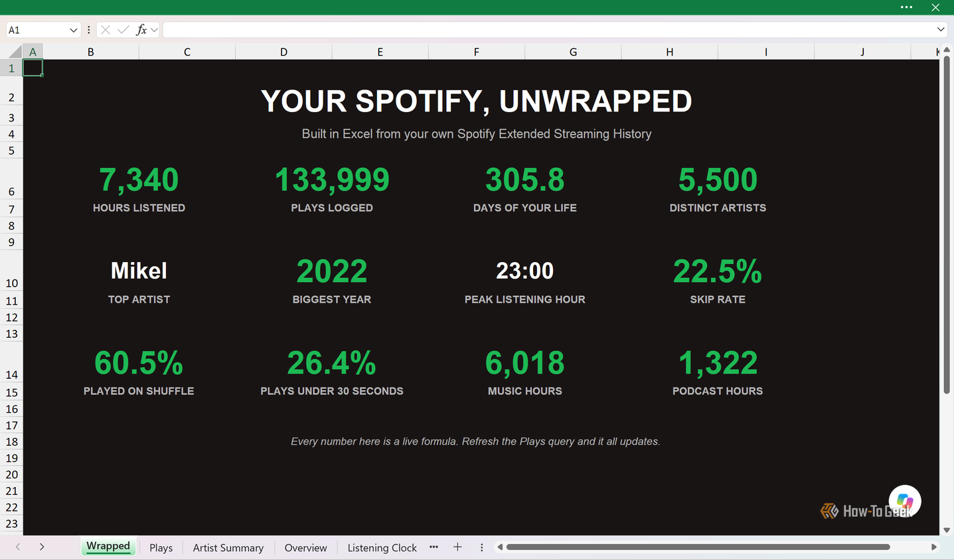Click the vertical dots beside Name Box
Image resolution: width=954 pixels, height=560 pixels.
coord(88,30)
